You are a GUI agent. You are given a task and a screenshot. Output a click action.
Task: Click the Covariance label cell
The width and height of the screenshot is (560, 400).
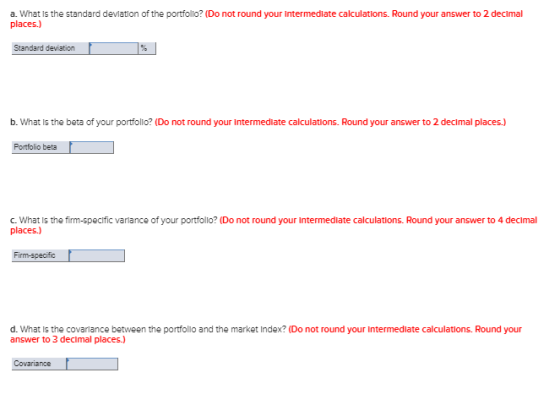(x=39, y=364)
